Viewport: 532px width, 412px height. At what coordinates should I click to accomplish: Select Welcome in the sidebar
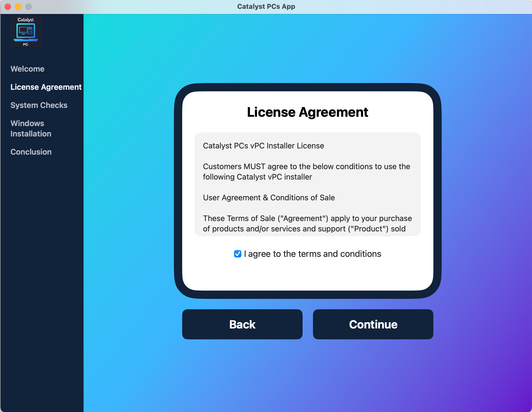click(27, 69)
